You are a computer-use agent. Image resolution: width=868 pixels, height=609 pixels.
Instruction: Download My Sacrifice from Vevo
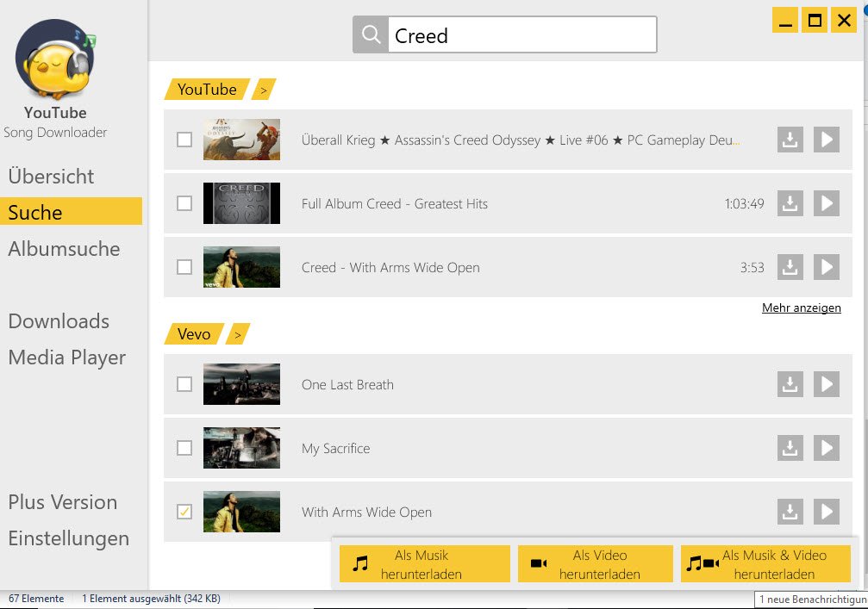(790, 447)
